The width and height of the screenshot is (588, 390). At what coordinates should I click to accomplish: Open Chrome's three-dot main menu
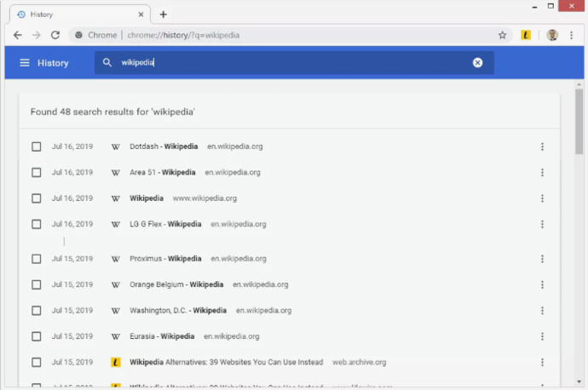click(571, 35)
